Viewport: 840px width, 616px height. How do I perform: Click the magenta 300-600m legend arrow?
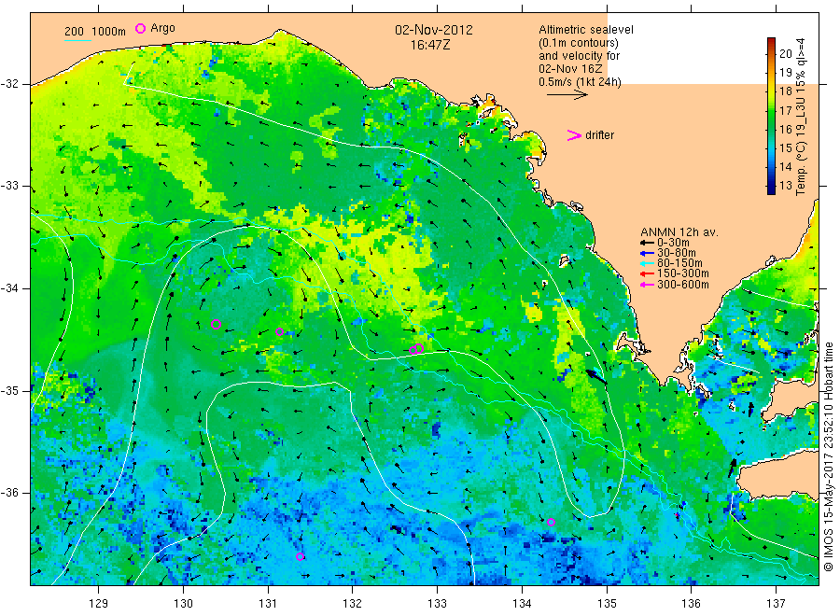click(x=647, y=285)
